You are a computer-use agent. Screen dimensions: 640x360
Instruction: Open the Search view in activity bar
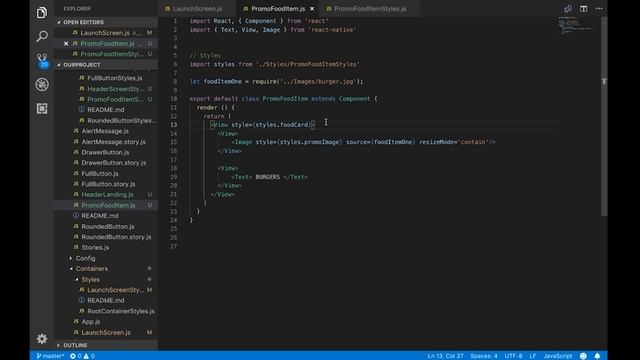(42, 36)
